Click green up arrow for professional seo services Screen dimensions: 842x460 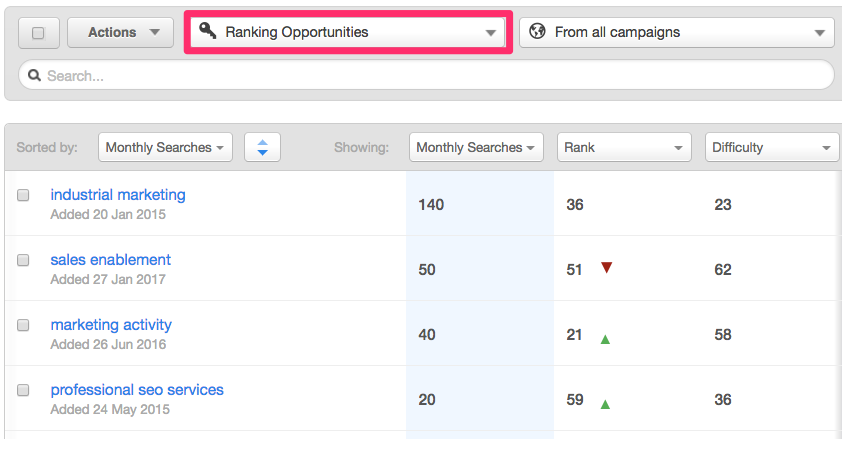pyautogui.click(x=605, y=404)
